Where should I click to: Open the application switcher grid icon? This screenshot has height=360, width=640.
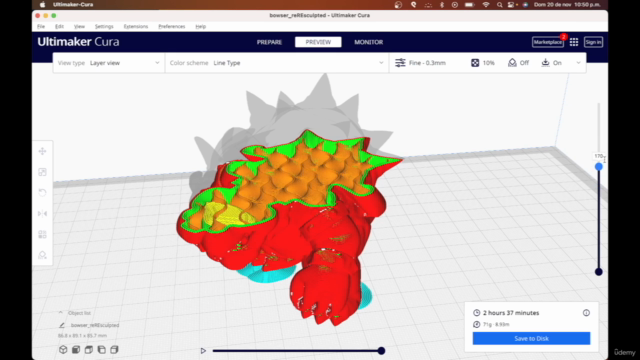coord(574,42)
